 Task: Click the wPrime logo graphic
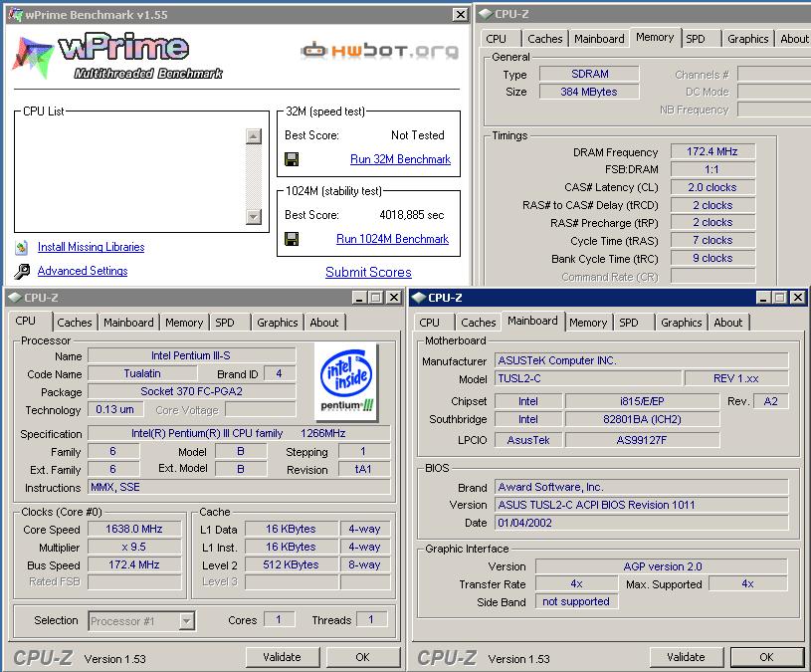pos(117,56)
